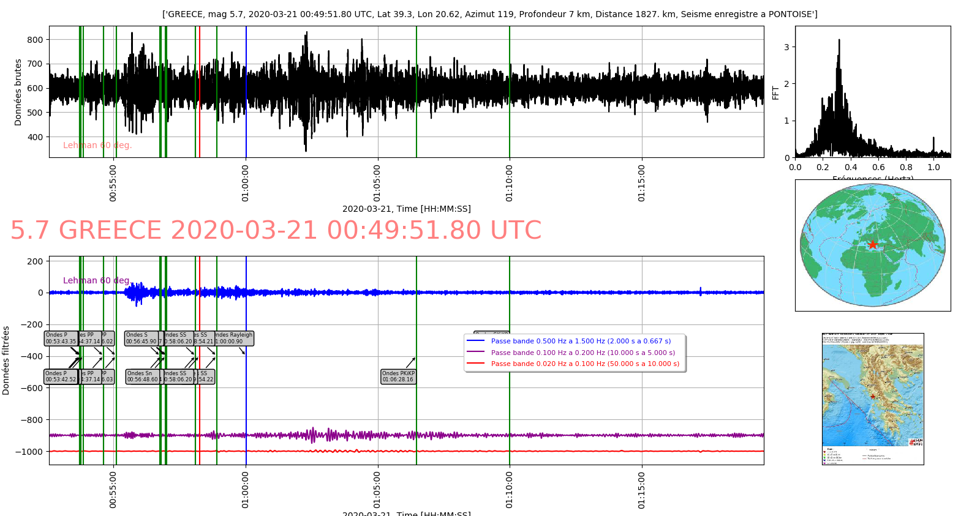Screen dimensions: 980x516
Task: Click the Ondes S 00:56:45.90 label
Action: coord(141,338)
